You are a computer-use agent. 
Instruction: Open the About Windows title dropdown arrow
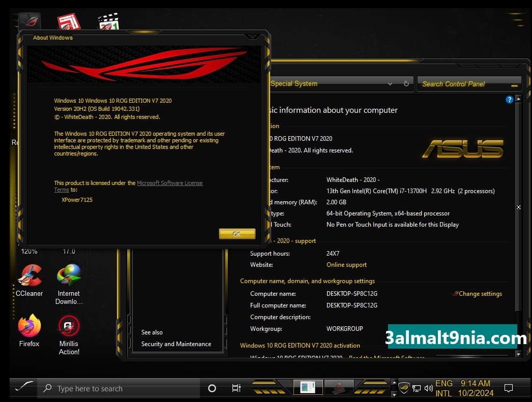coord(252,36)
